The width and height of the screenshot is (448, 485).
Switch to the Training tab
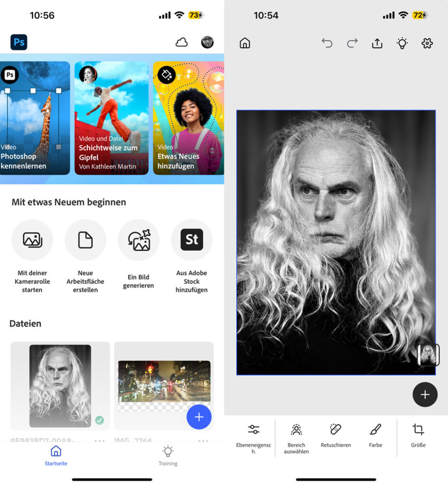coord(168,456)
